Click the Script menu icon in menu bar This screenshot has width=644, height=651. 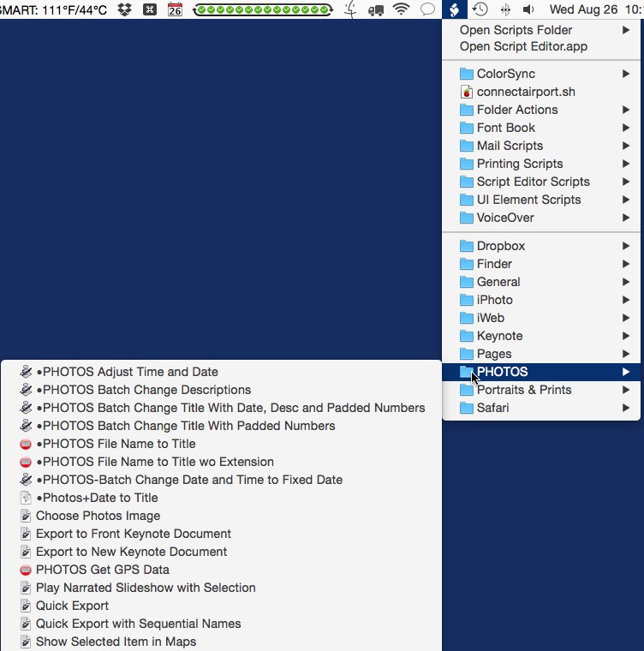click(x=454, y=9)
